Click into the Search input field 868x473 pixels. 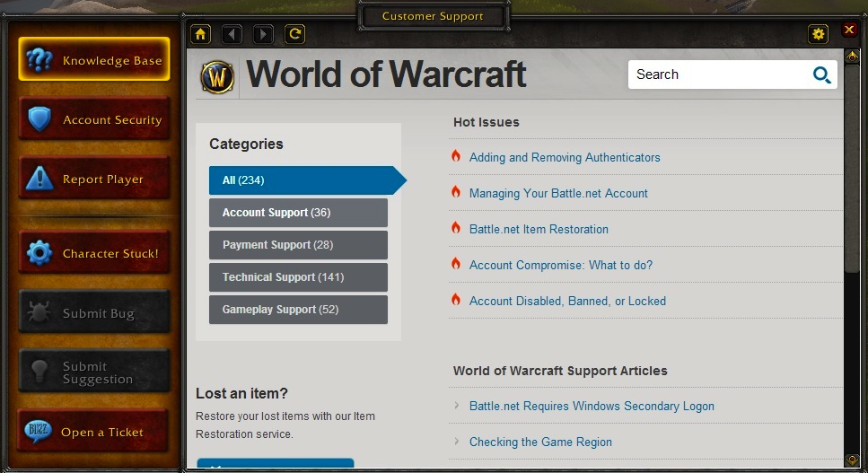click(732, 74)
